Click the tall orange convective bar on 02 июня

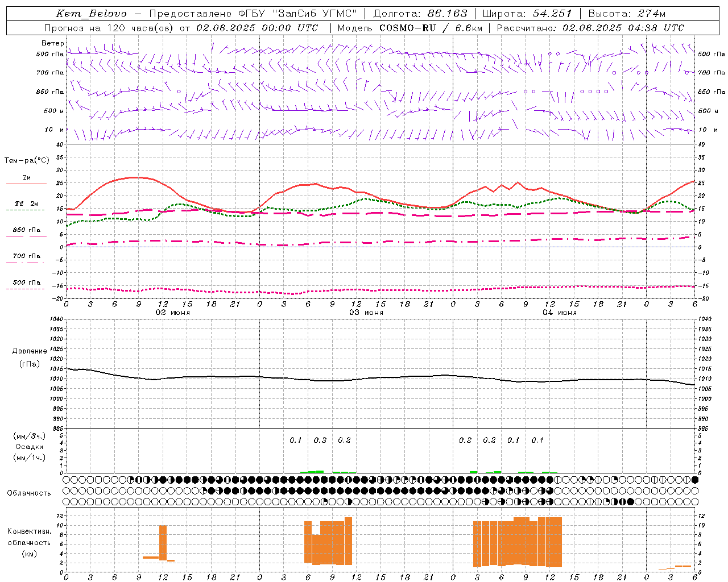[x=163, y=543]
